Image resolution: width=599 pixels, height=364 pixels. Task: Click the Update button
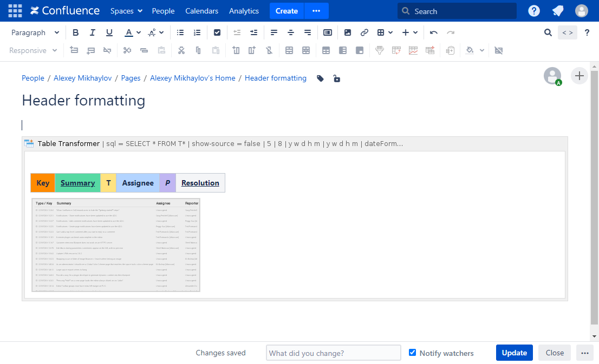point(514,353)
